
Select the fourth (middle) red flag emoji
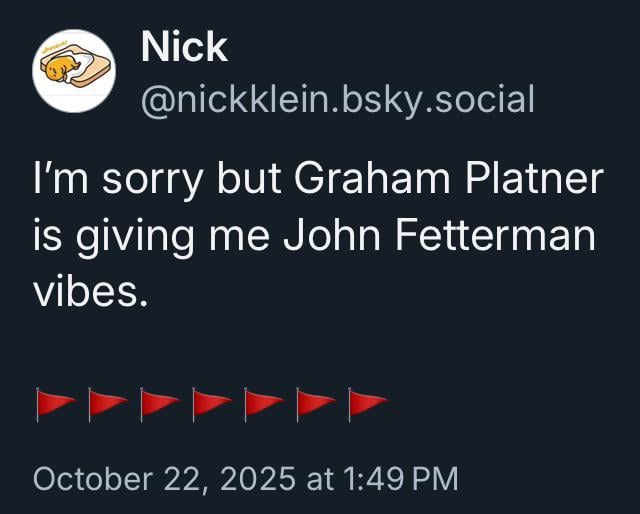pyautogui.click(x=211, y=403)
